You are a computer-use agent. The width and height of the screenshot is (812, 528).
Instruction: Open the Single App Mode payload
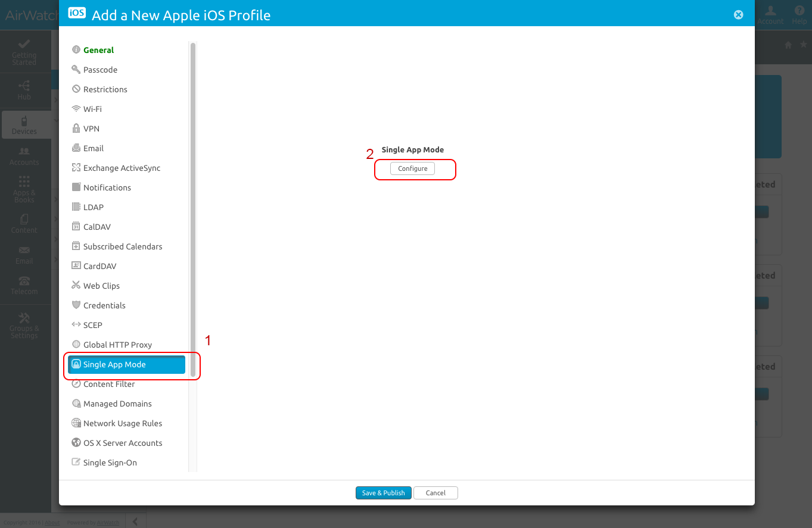(x=126, y=364)
